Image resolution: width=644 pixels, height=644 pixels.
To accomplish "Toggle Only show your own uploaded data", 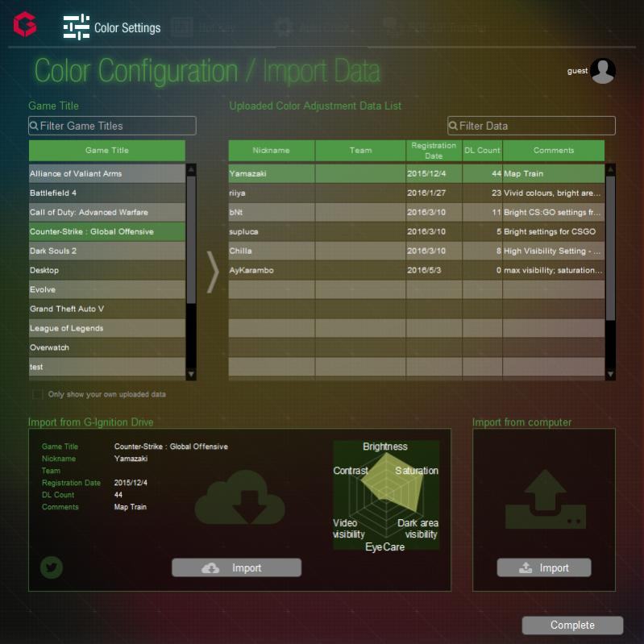I will pyautogui.click(x=37, y=394).
